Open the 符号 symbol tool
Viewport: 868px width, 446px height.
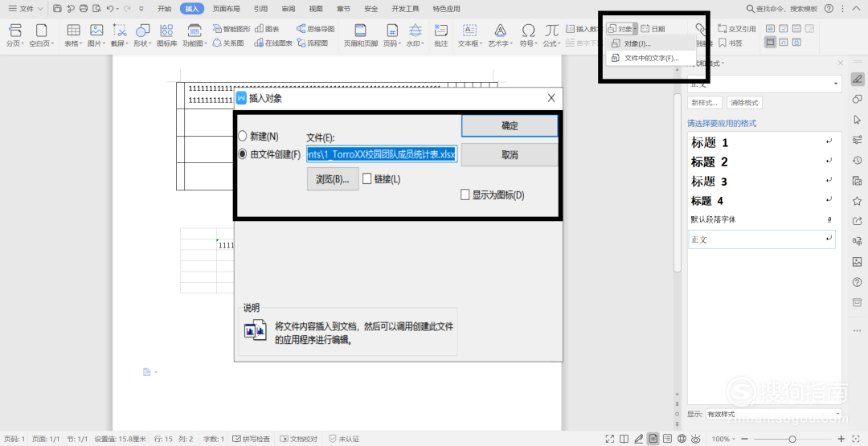[529, 35]
